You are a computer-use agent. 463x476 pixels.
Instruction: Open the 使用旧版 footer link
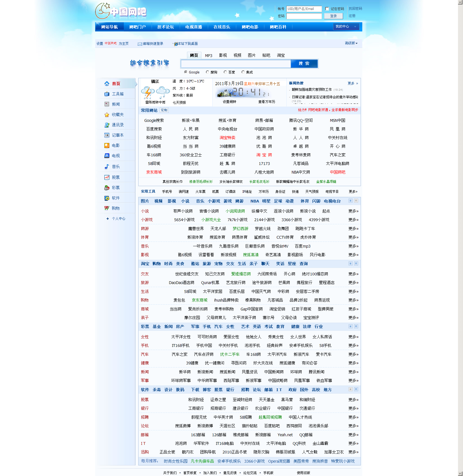[303, 473]
